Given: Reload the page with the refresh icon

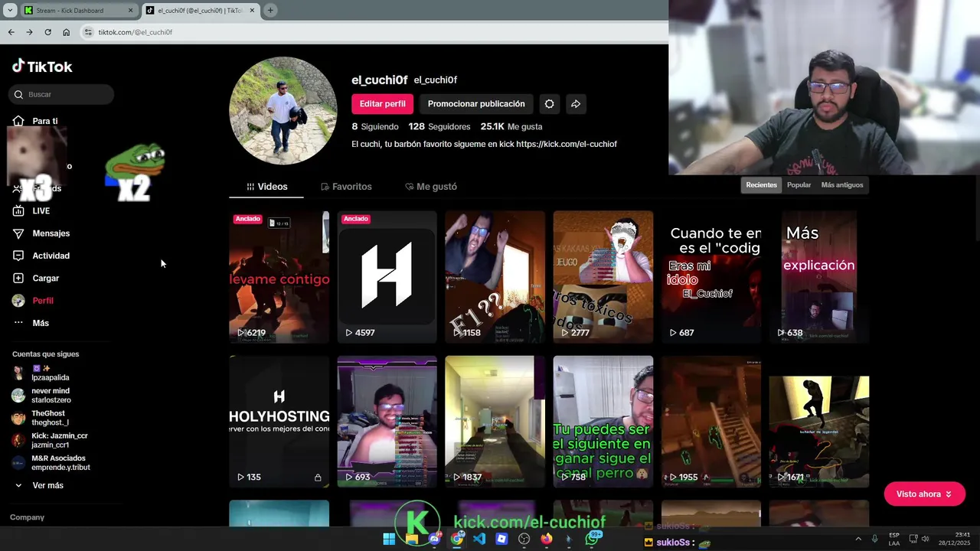Looking at the screenshot, I should 47,32.
